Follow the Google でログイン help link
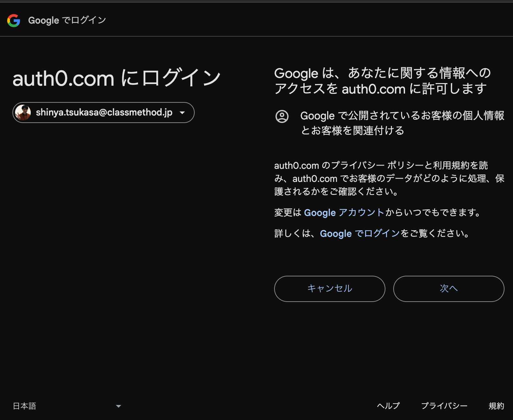This screenshot has height=420, width=513. coord(360,234)
